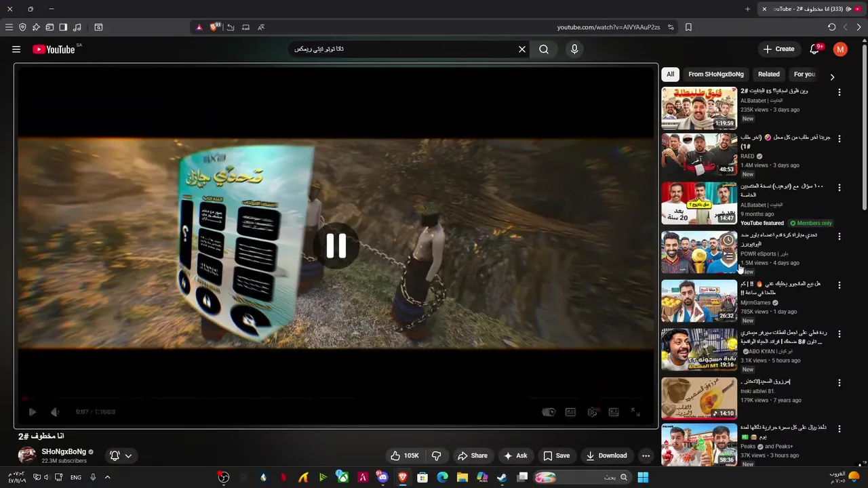Open options for the RAED video
This screenshot has height=488, width=868.
[x=840, y=139]
